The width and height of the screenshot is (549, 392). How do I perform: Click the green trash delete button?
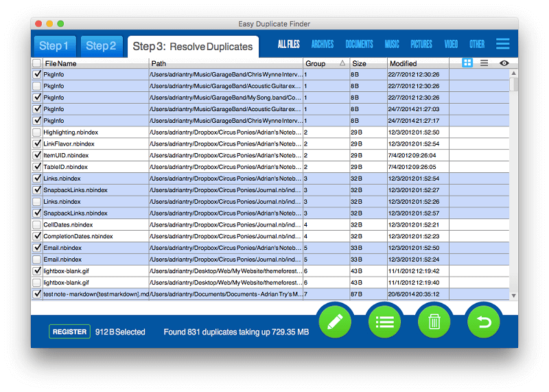click(434, 321)
